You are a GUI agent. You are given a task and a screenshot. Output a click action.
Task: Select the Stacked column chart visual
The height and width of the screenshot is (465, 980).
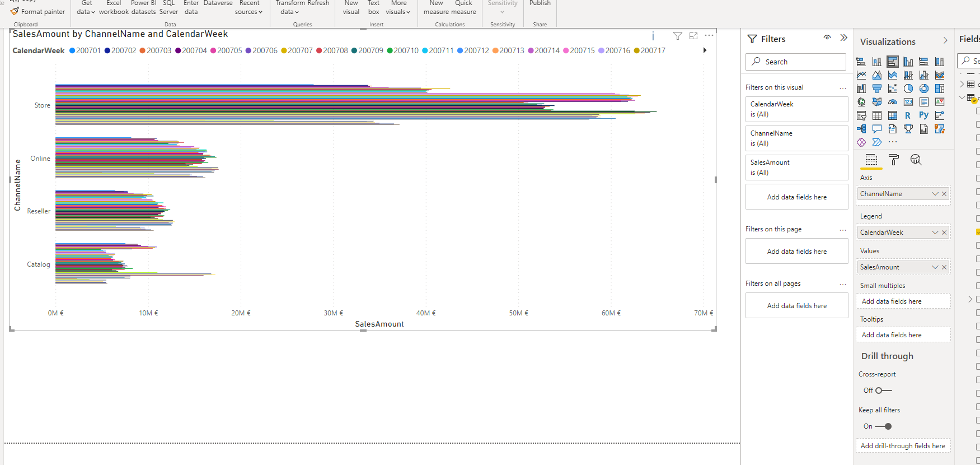pos(877,62)
